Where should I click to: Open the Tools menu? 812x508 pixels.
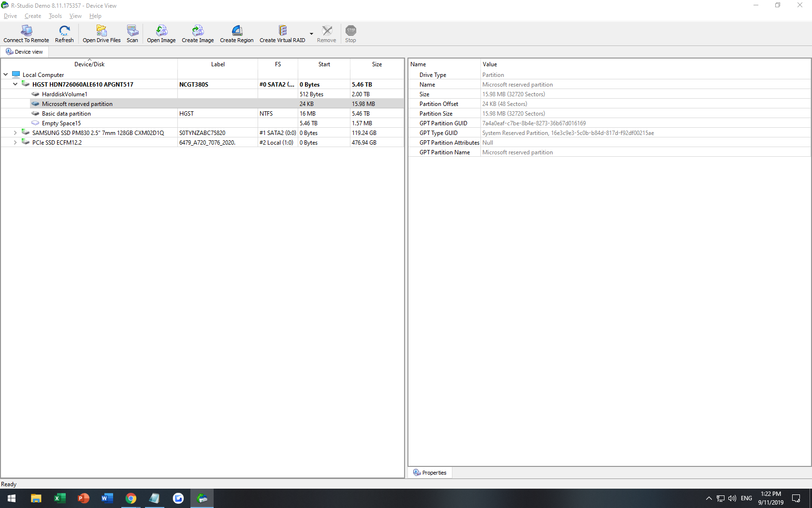[x=55, y=16]
